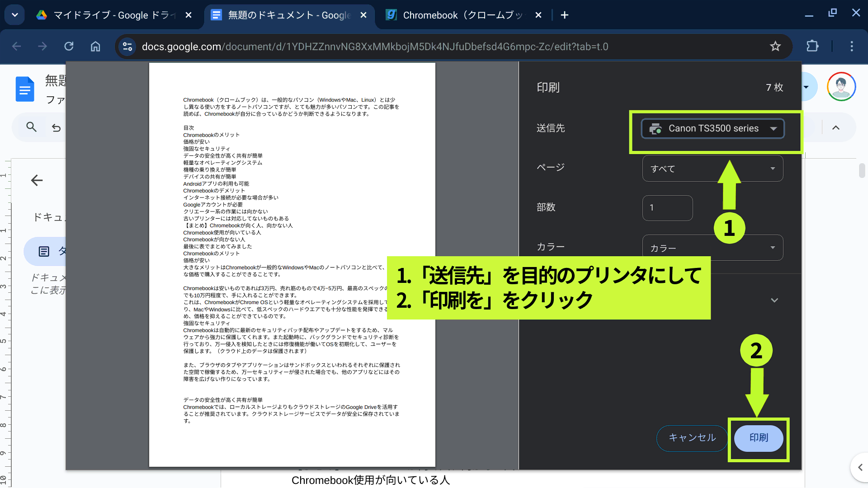The width and height of the screenshot is (868, 488).
Task: Go forward in browser history
Action: 42,46
